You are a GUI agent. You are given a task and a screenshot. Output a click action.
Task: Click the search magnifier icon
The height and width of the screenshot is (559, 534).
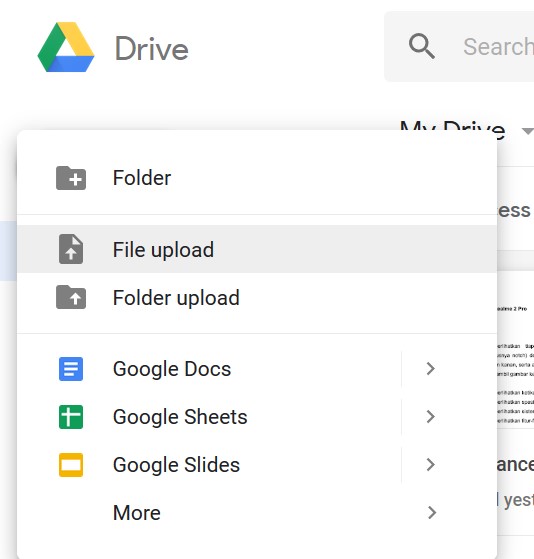[422, 46]
